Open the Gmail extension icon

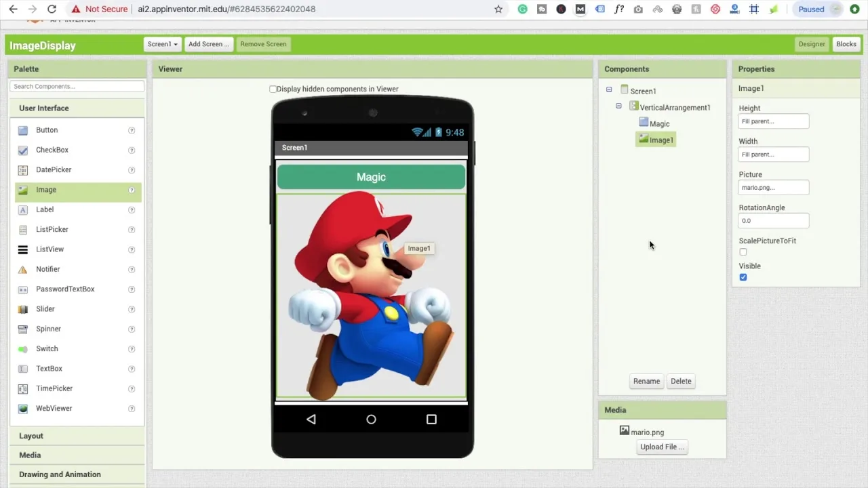click(580, 9)
